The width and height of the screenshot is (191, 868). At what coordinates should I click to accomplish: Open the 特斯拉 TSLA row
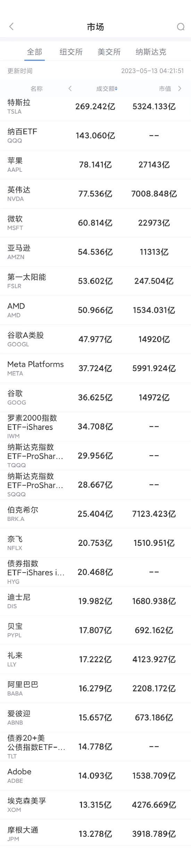95,107
